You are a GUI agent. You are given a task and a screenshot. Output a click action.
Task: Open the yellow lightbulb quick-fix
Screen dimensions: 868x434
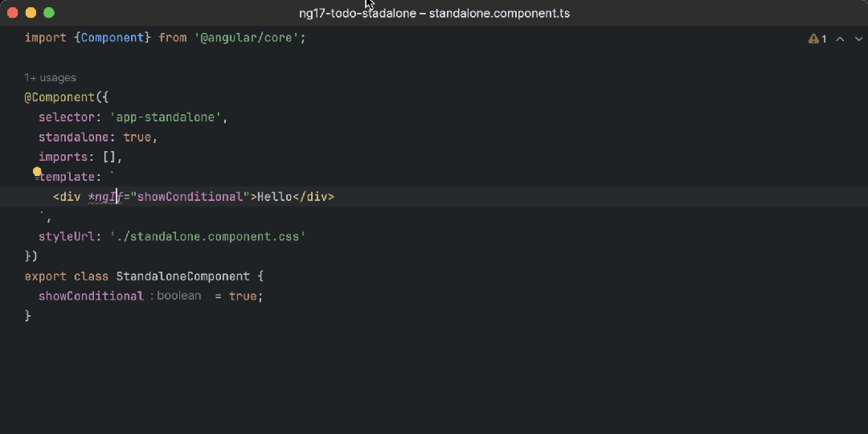[x=37, y=172]
